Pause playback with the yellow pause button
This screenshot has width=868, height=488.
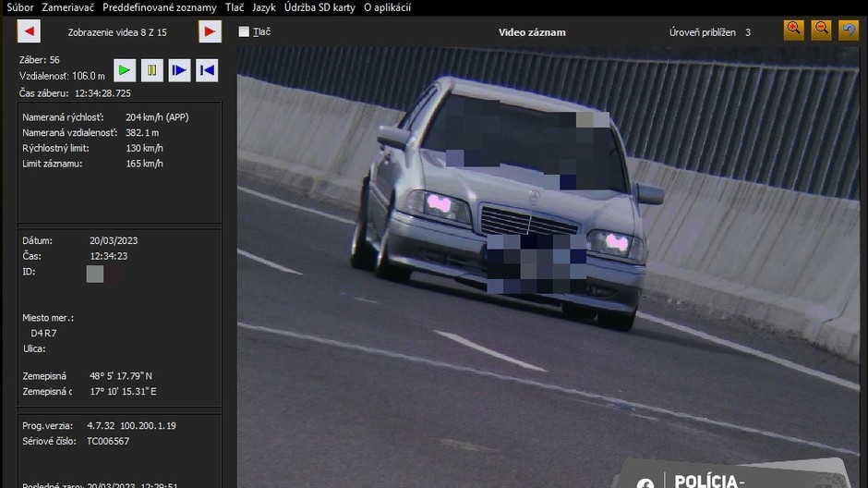click(151, 70)
